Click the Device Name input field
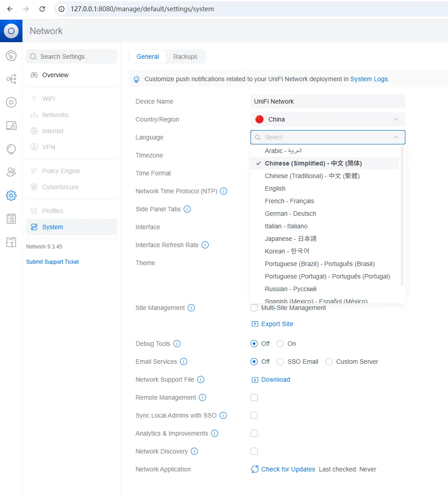This screenshot has width=448, height=497. point(328,101)
